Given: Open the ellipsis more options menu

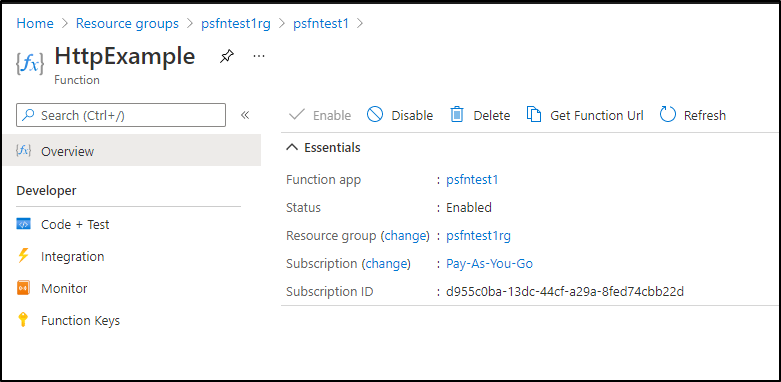Looking at the screenshot, I should (x=259, y=56).
